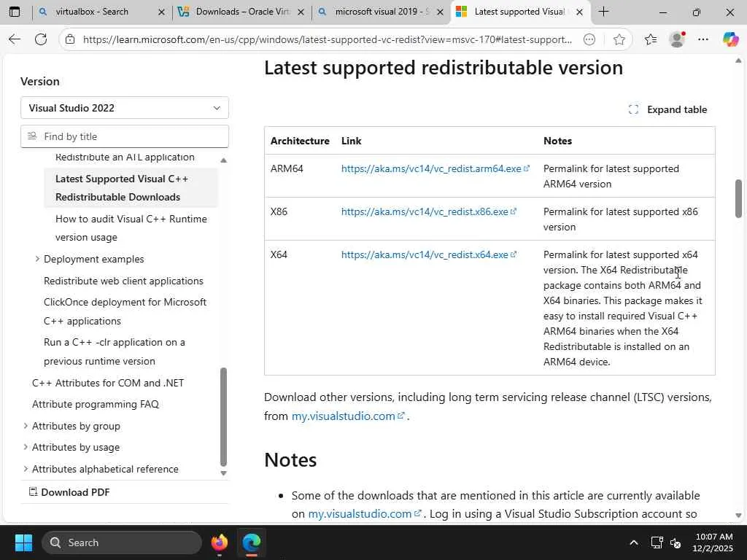Select the Architecture column header
Viewport: 747px width, 560px height.
[x=300, y=141]
